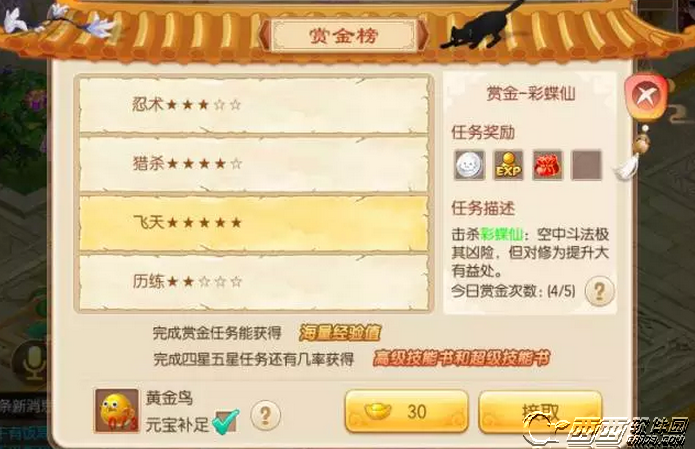The image size is (695, 449).
Task: Select the 忍术 three-star bounty
Action: coord(254,105)
